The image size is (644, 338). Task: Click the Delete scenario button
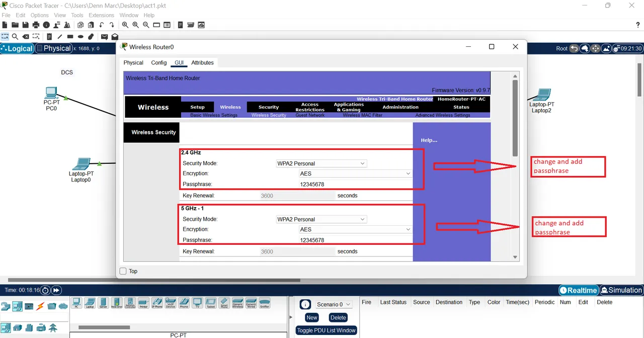pyautogui.click(x=338, y=317)
